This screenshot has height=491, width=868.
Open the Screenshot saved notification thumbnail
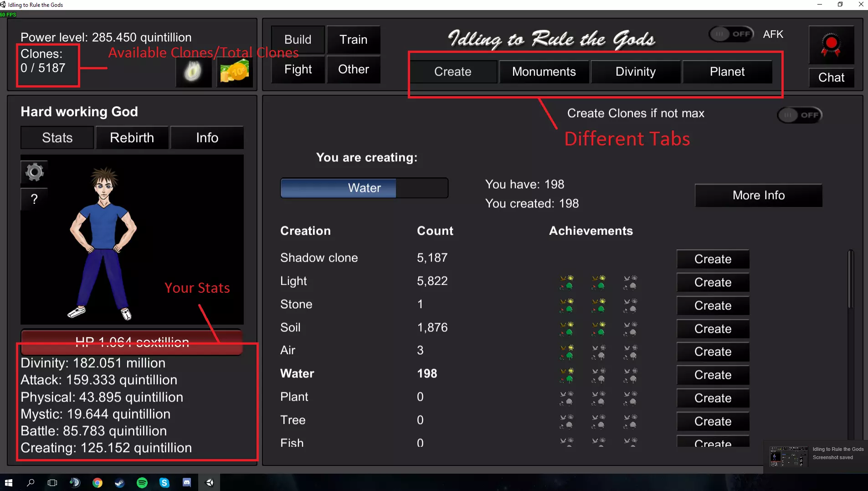[789, 456]
